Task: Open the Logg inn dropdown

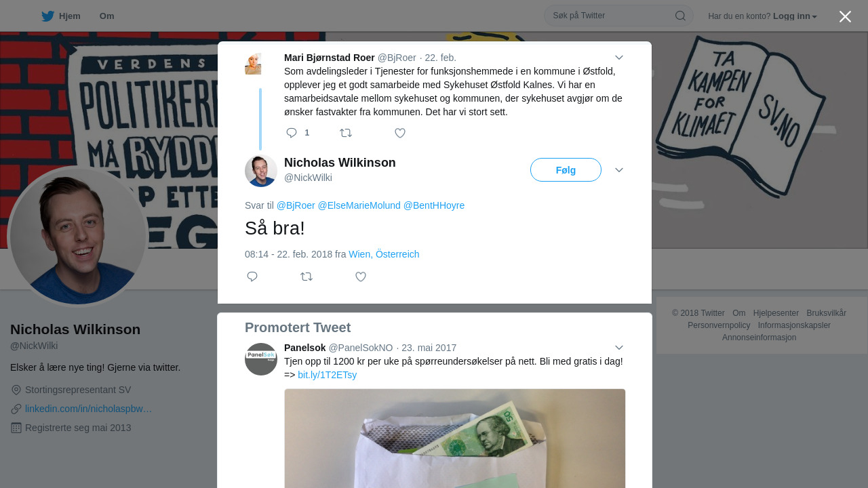Action: coord(795,16)
